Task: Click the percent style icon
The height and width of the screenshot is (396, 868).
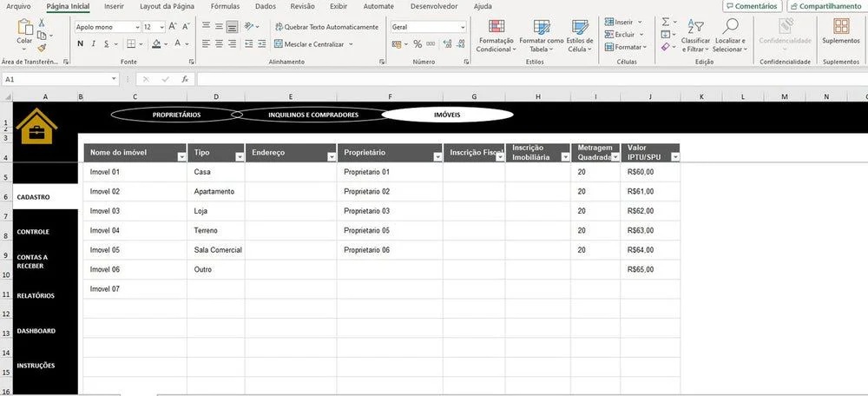Action: click(418, 43)
